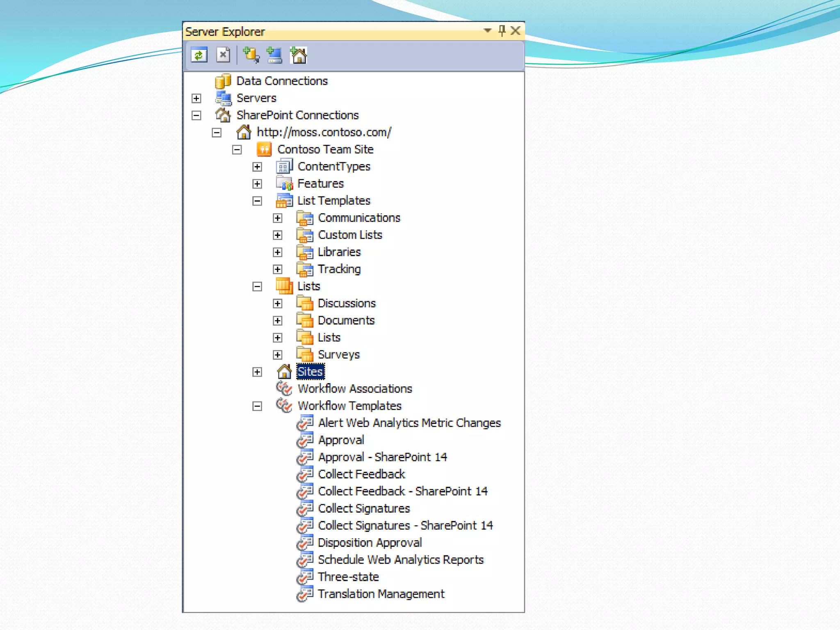Click the Contoso Team Site icon
The width and height of the screenshot is (840, 630).
point(264,149)
